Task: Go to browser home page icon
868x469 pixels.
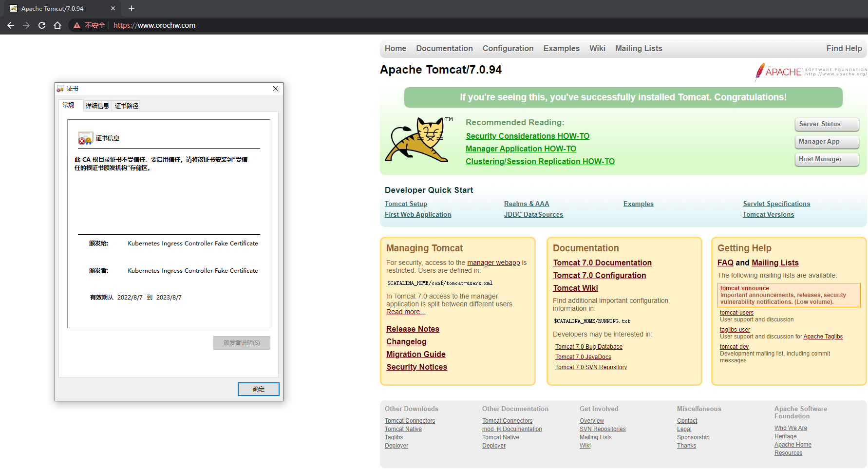Action: 57,25
